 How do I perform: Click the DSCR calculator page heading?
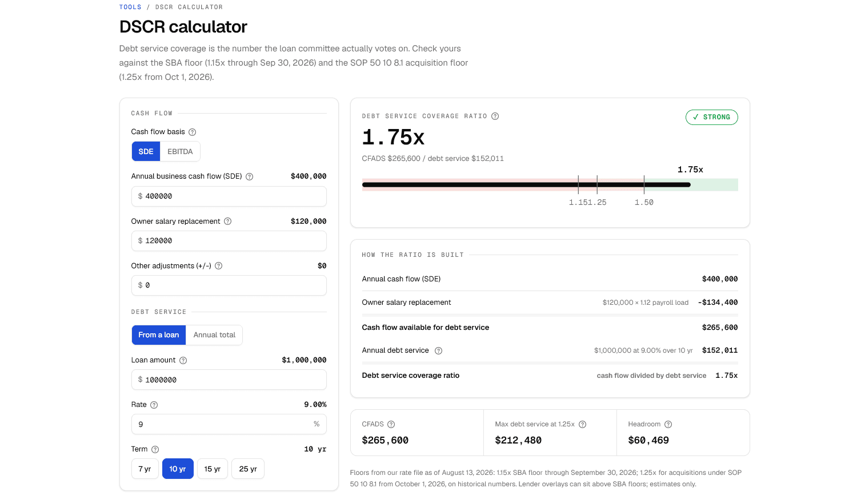(183, 27)
